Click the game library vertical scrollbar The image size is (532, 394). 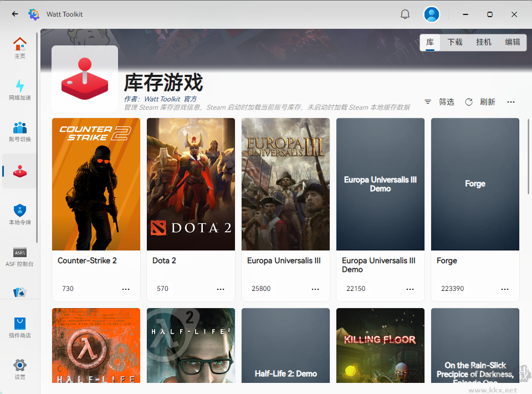(x=528, y=156)
